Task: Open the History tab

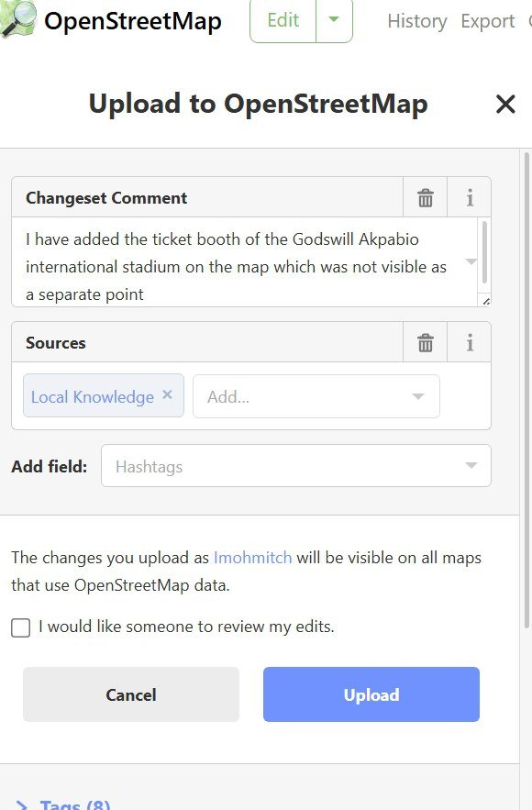Action: (x=416, y=21)
